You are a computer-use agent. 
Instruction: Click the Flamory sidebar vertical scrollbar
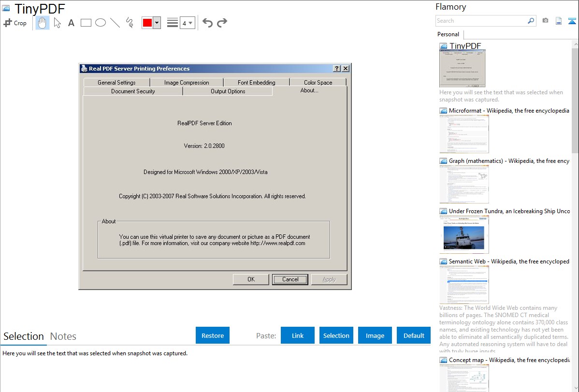click(x=575, y=100)
